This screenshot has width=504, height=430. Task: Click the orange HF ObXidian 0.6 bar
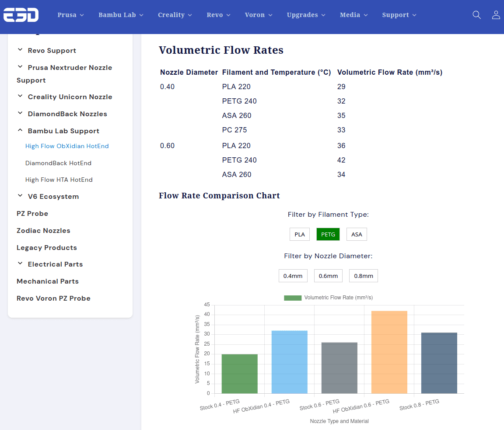coord(389,352)
